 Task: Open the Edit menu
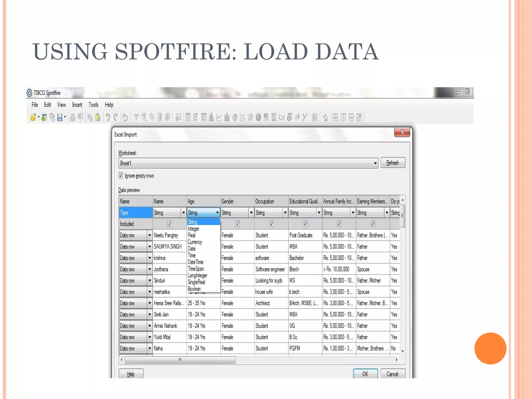tap(48, 105)
